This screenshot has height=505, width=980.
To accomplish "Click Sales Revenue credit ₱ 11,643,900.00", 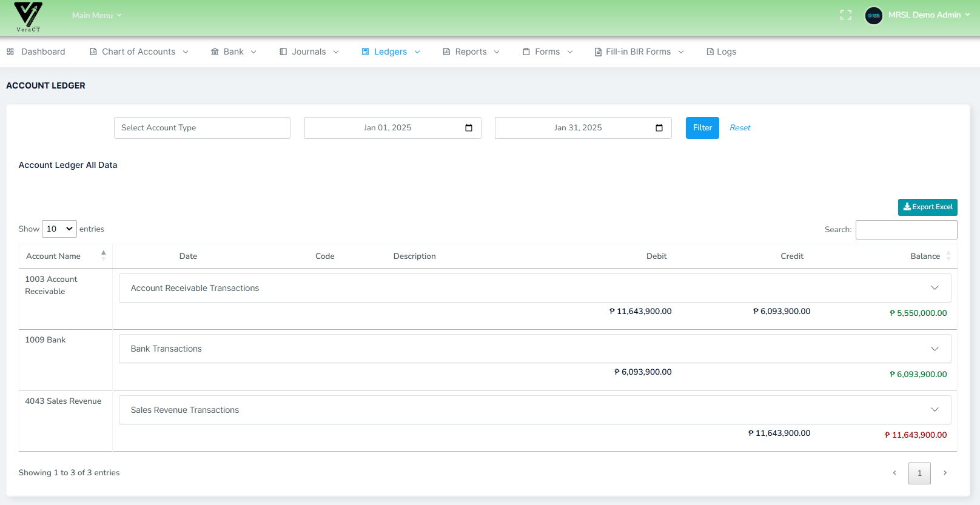I will pos(779,433).
